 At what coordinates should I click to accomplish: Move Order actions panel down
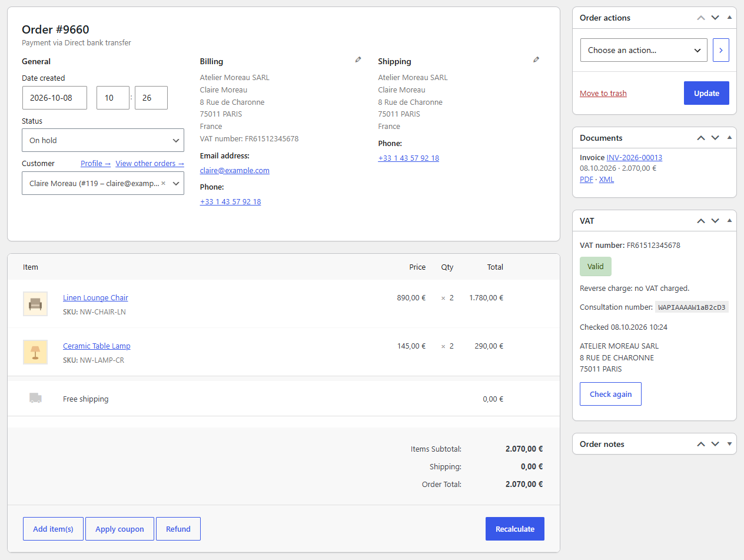tap(715, 18)
